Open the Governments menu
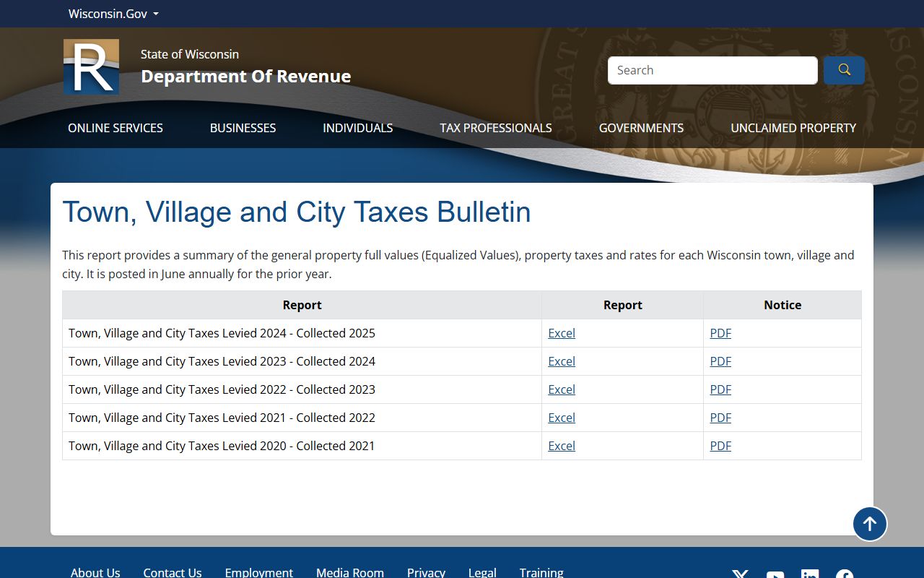The image size is (924, 578). (641, 128)
